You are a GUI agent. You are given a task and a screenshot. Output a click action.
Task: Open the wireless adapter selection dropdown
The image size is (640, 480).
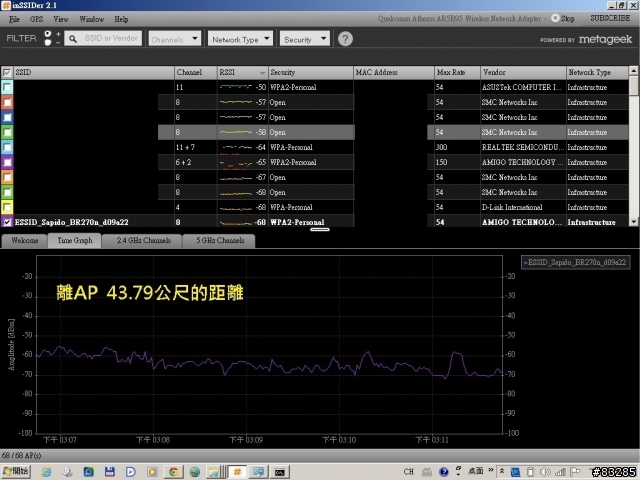tap(462, 18)
